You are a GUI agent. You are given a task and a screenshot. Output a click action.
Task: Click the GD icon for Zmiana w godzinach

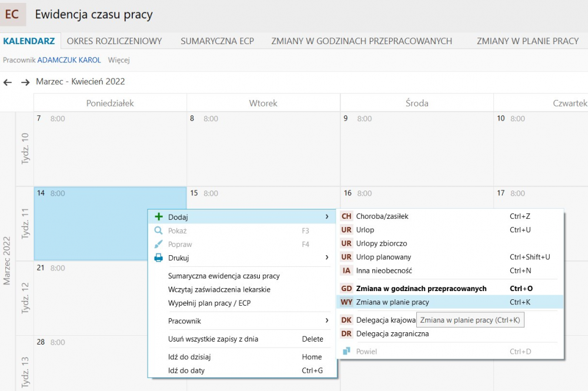click(346, 289)
